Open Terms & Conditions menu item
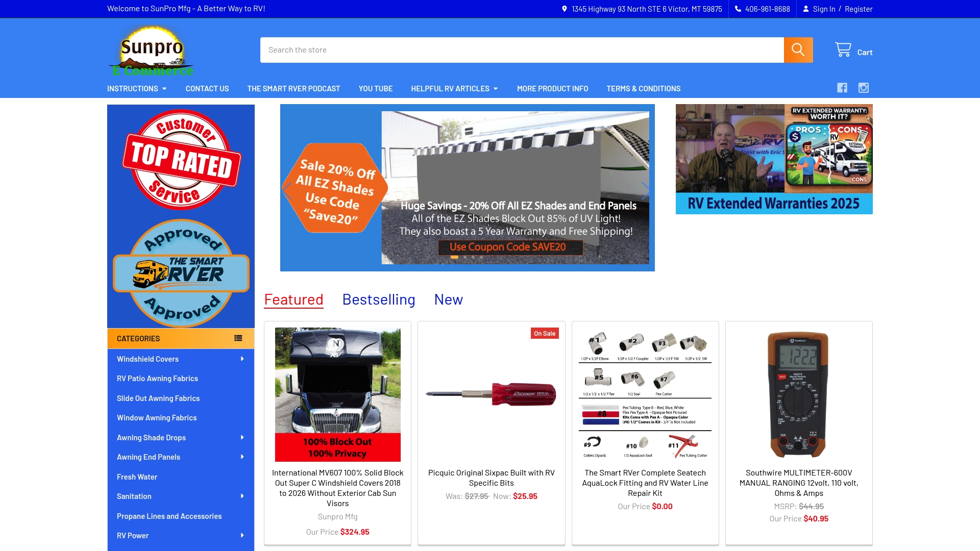Viewport: 980px width, 551px height. tap(643, 89)
